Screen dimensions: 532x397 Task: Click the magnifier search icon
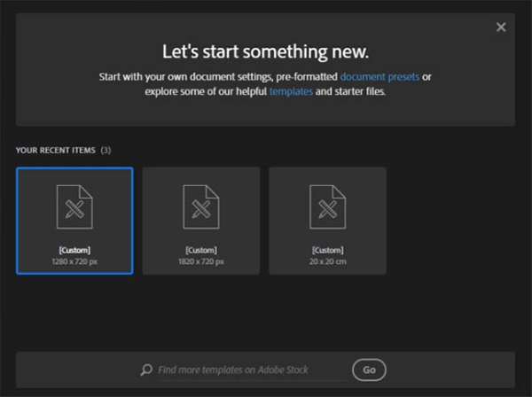pyautogui.click(x=146, y=370)
